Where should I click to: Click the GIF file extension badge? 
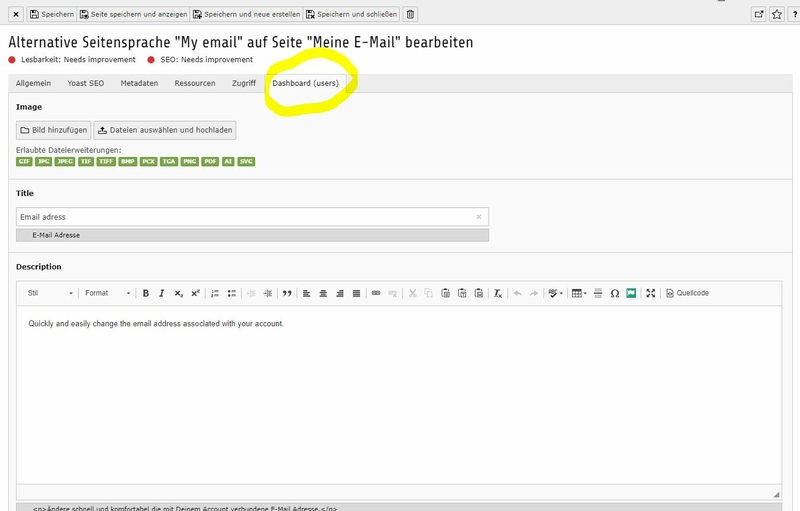coord(24,162)
